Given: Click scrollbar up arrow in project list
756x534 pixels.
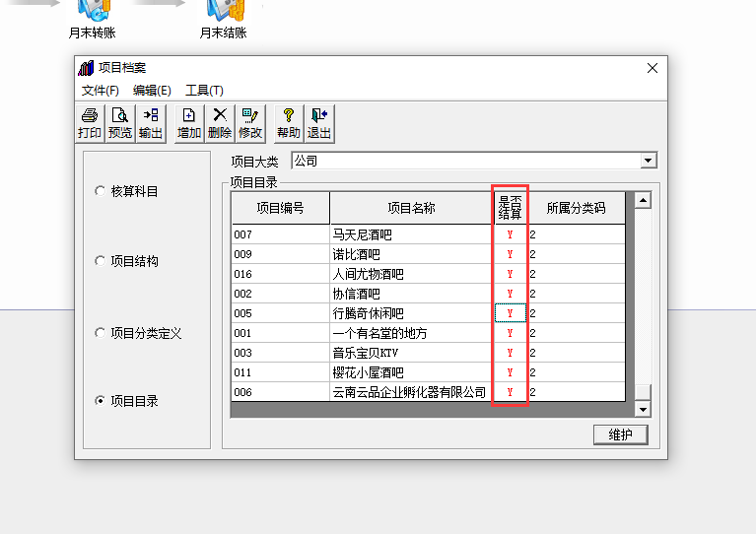Looking at the screenshot, I should (x=643, y=200).
